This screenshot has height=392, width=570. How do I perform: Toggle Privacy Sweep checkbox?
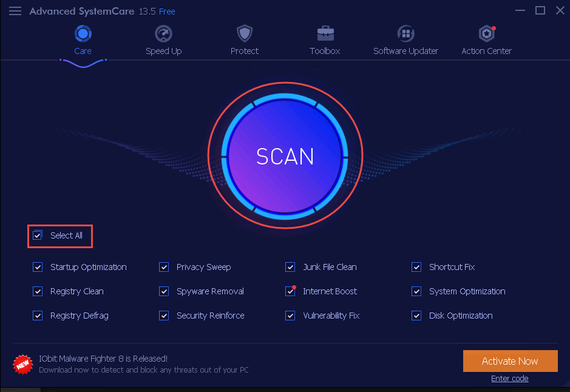point(163,267)
